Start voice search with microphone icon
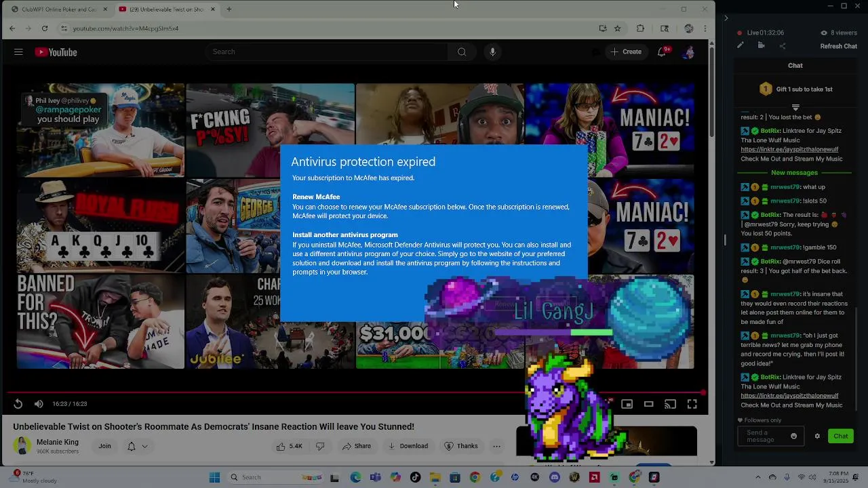The width and height of the screenshot is (868, 488). [493, 52]
